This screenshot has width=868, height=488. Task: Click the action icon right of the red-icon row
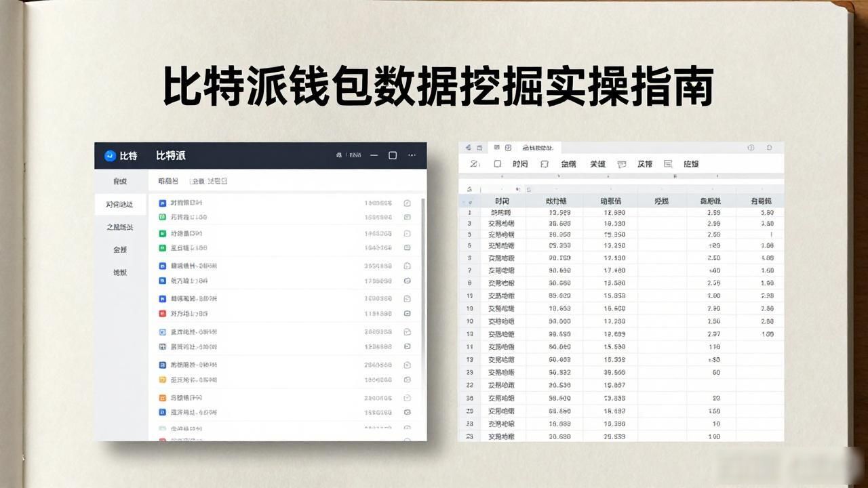[407, 314]
